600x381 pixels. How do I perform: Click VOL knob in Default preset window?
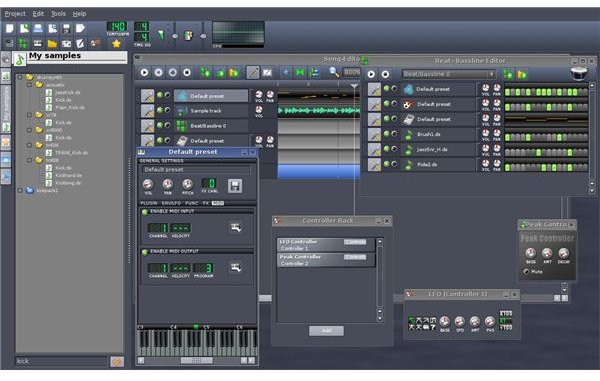coord(148,184)
